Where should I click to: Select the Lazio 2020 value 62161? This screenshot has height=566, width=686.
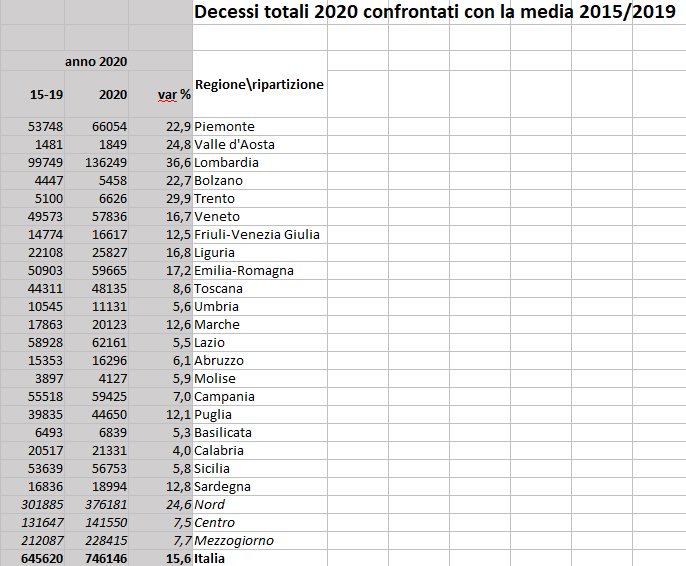click(x=97, y=342)
